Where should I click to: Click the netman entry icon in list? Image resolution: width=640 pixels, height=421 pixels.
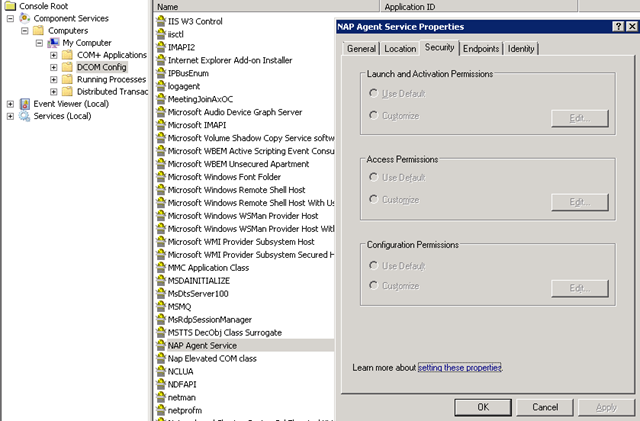160,397
